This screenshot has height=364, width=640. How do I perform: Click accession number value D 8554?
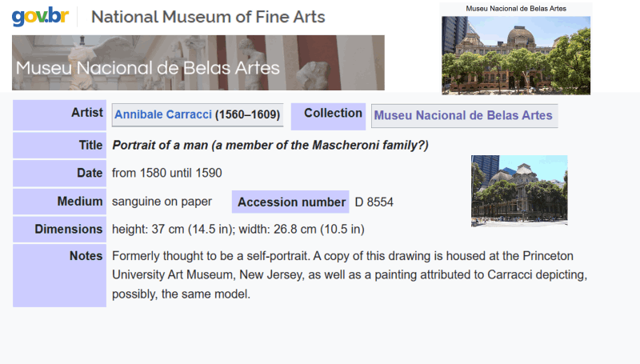374,202
